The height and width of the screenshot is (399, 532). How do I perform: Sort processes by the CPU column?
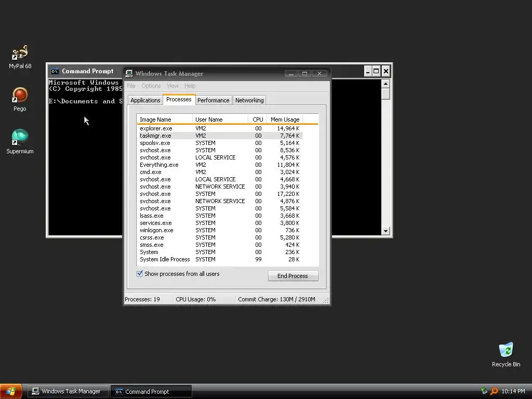pos(257,119)
